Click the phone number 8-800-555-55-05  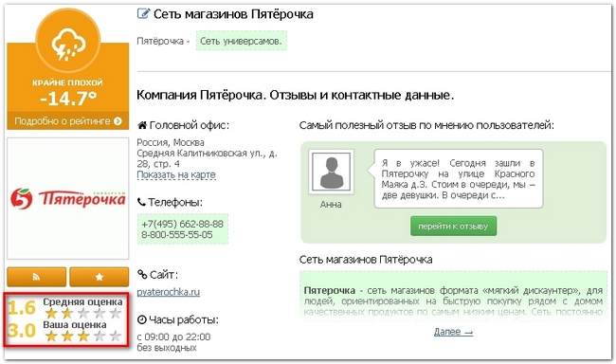click(177, 235)
